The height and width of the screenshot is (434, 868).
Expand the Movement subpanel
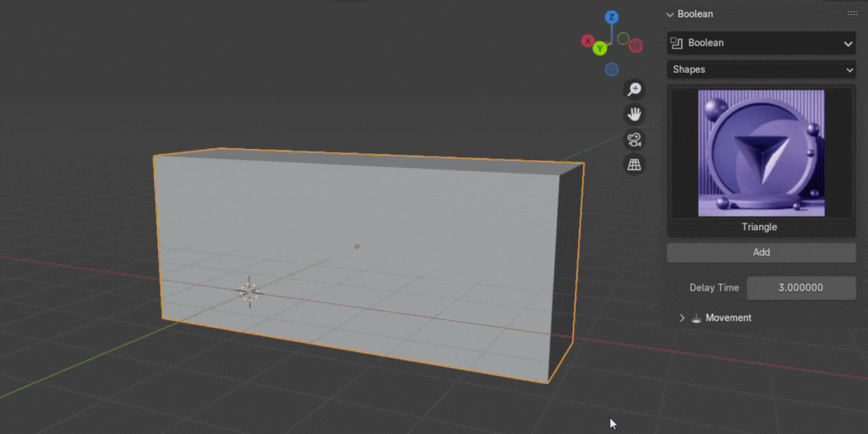click(681, 318)
